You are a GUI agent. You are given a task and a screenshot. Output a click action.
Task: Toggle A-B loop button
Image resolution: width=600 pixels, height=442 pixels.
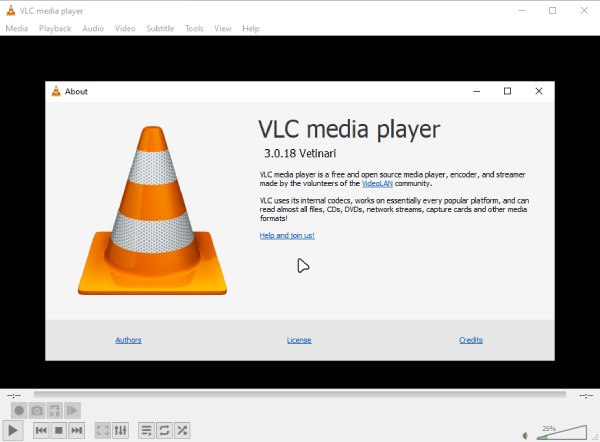click(x=55, y=411)
